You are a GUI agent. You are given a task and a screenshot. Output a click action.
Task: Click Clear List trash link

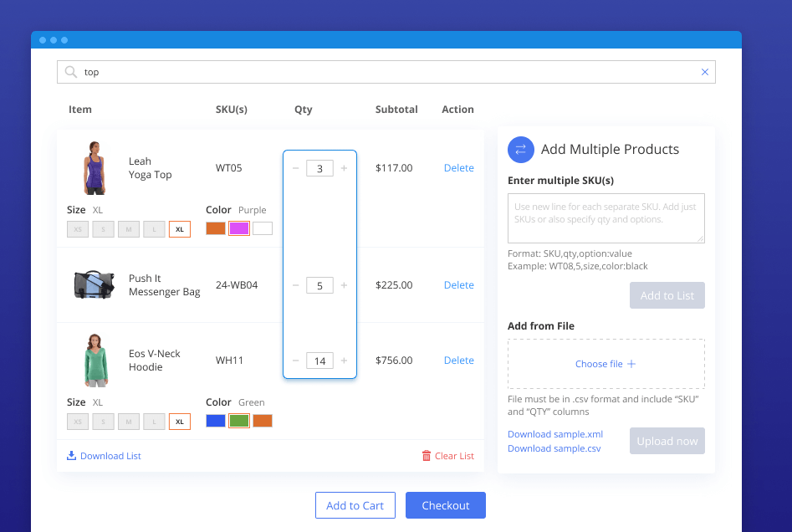tap(447, 456)
